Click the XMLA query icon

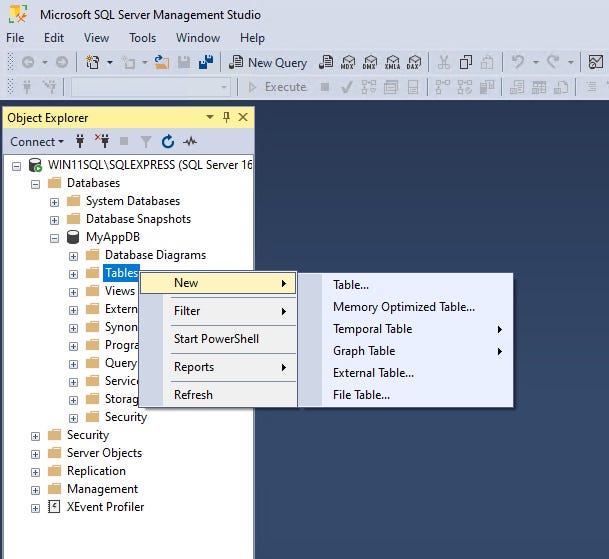(x=392, y=63)
